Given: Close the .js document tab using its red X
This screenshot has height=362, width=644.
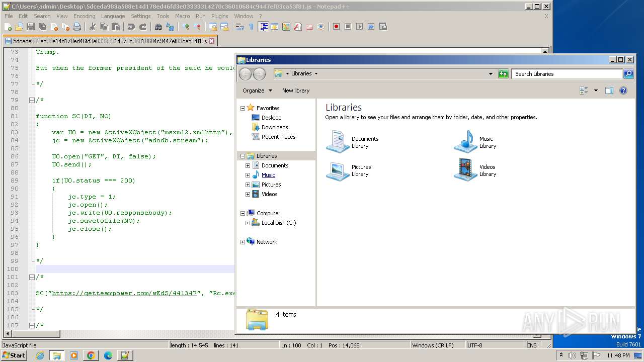Looking at the screenshot, I should coord(211,41).
